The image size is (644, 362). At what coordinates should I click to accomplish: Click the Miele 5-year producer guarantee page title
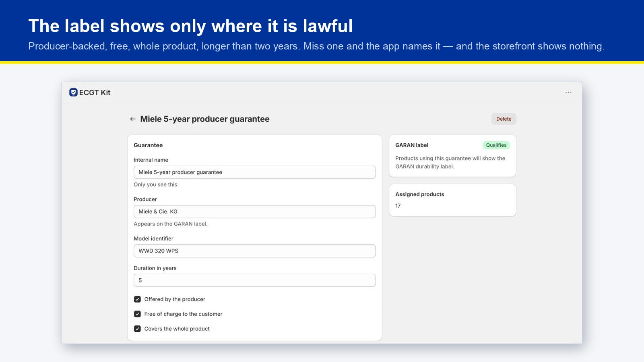205,119
